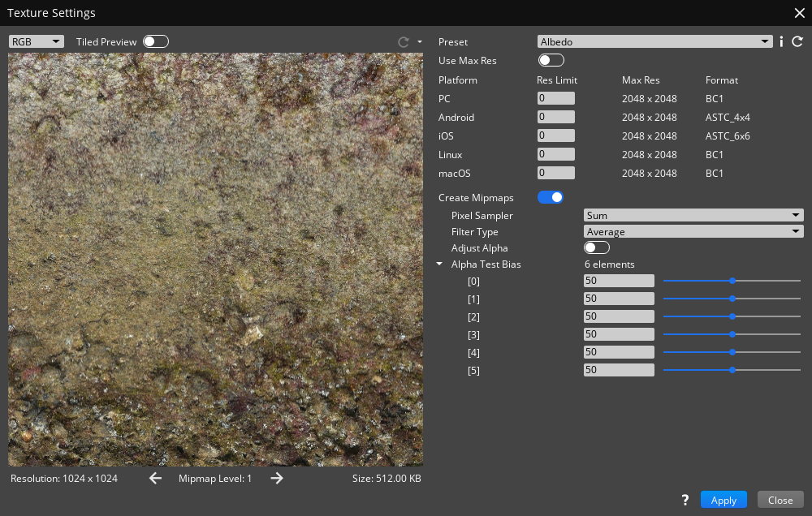This screenshot has height=516, width=812.
Task: Turn on Use Max Res
Action: (551, 60)
